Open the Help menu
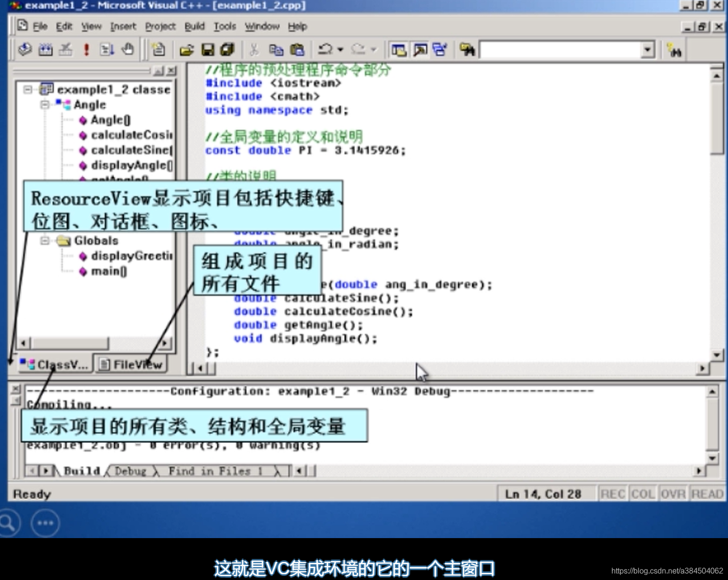Screen dimensions: 728x580 297,26
